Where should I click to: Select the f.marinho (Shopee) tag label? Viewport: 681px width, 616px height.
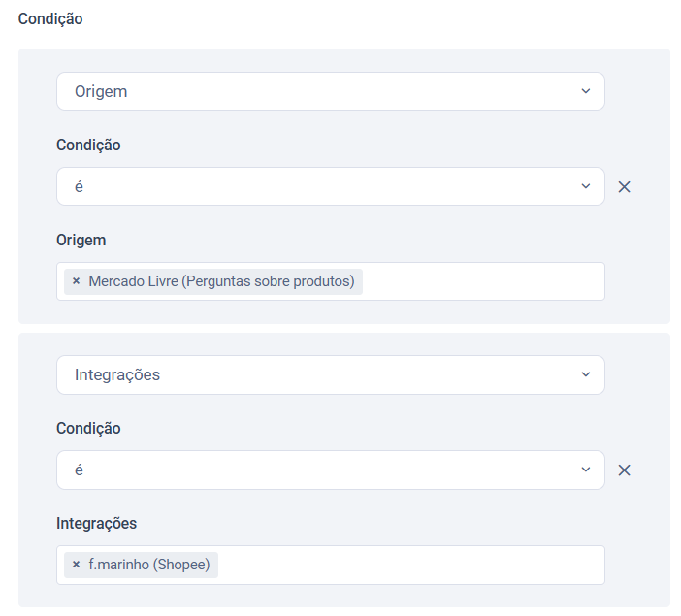tap(148, 565)
